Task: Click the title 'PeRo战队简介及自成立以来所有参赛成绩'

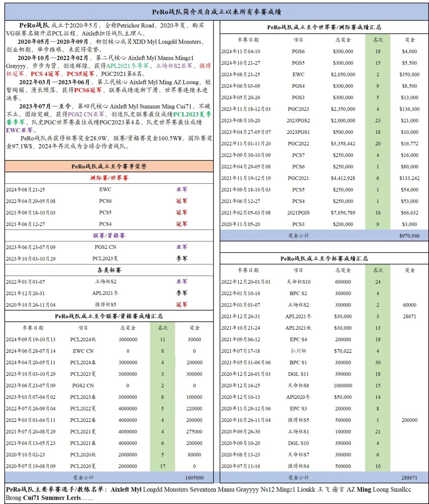Action: (x=217, y=12)
